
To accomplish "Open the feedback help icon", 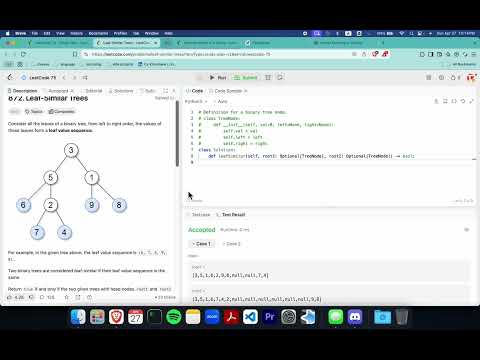I will tap(89, 297).
